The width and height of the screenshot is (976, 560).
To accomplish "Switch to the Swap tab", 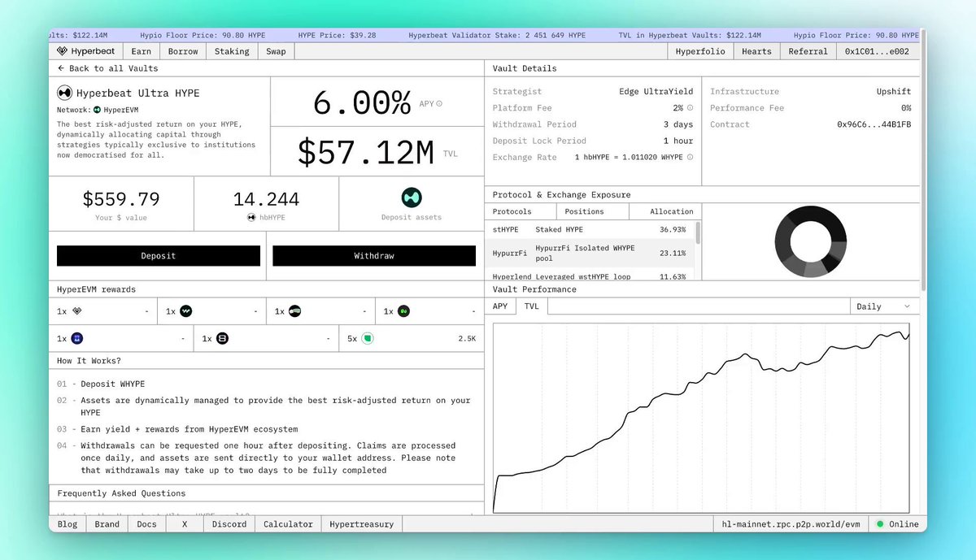I will tap(276, 51).
